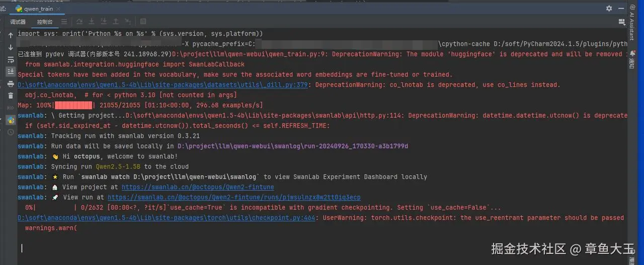Hide the debug tool window via minimize icon
Viewport: 644px width, 265px height.
pos(621,9)
